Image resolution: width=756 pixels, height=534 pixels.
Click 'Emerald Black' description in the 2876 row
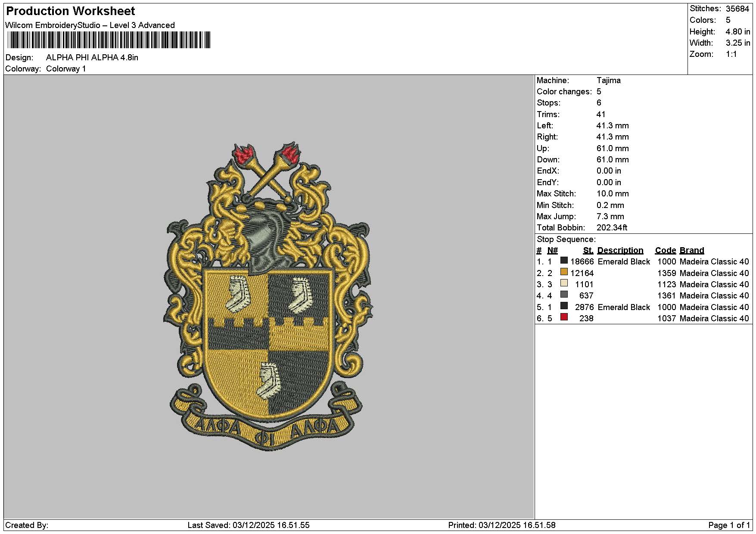click(624, 307)
